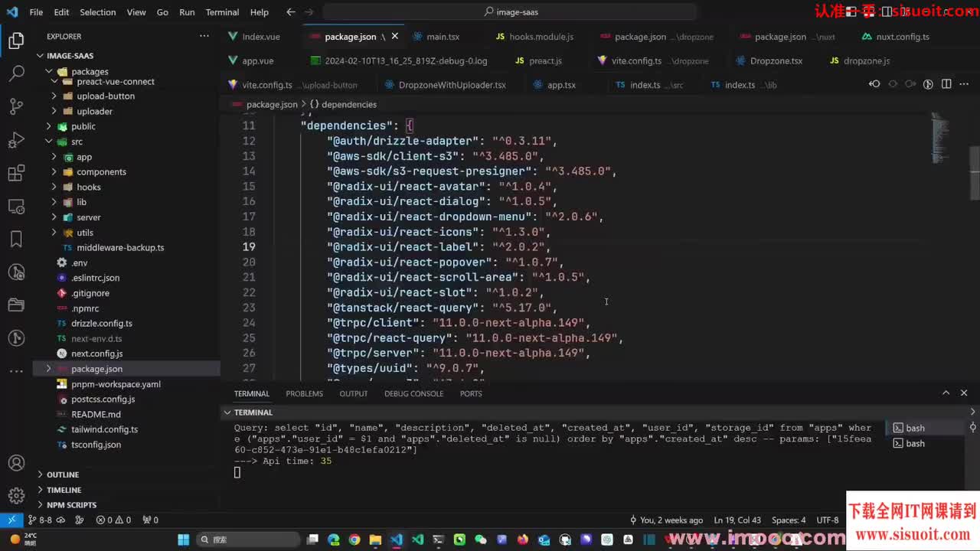
Task: Open changes with previous revision icon
Action: (x=874, y=84)
